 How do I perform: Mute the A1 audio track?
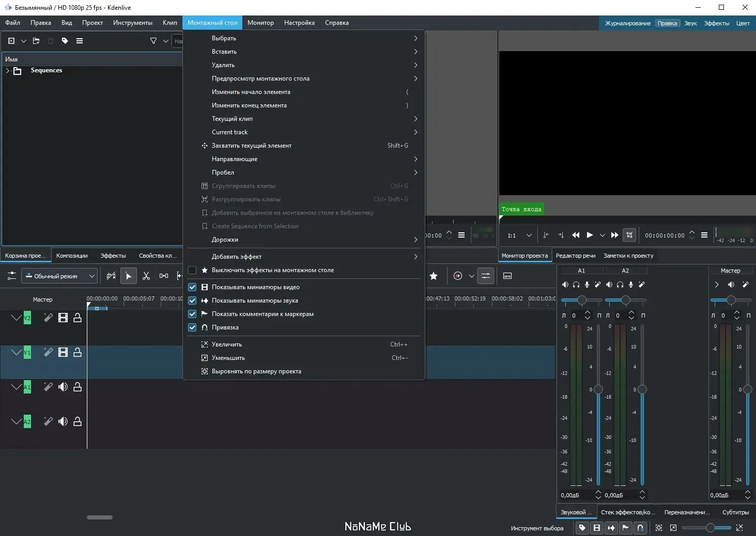pyautogui.click(x=63, y=387)
